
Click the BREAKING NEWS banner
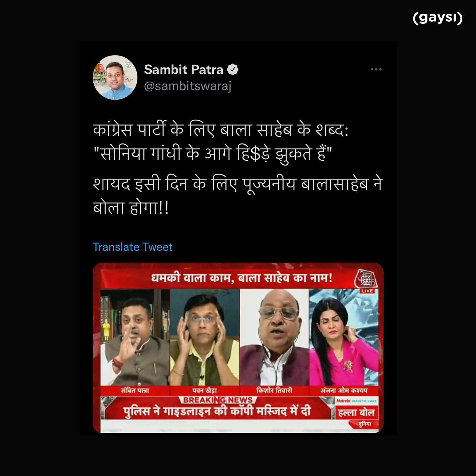pyautogui.click(x=218, y=400)
